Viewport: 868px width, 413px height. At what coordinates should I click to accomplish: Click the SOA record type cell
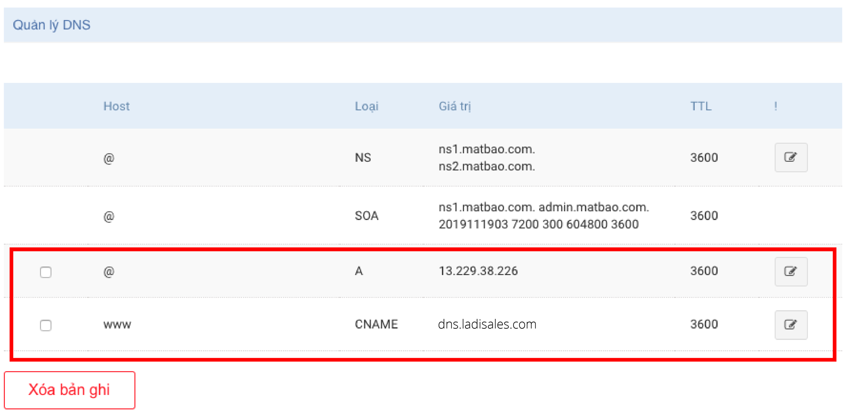coord(366,216)
